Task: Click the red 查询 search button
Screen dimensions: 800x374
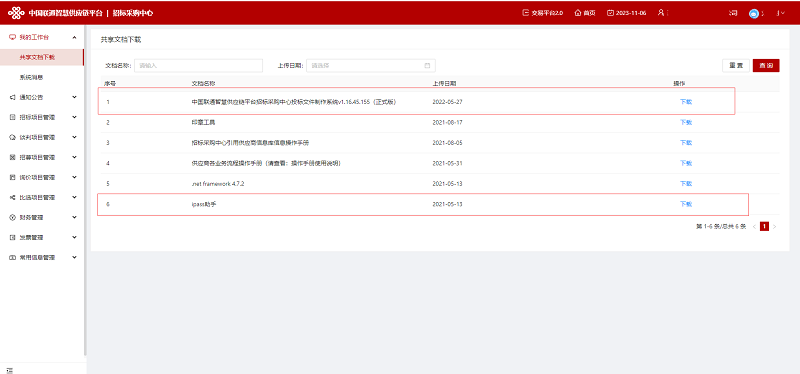Action: coord(766,66)
